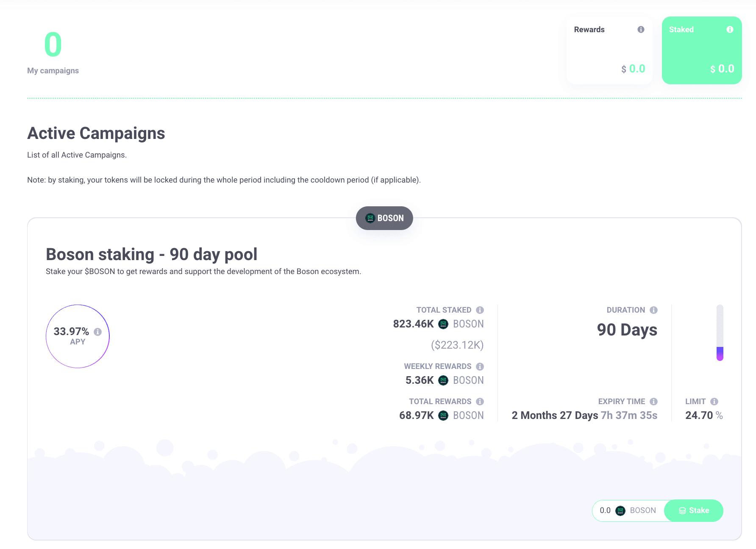Click Boson token icon in stake input
The width and height of the screenshot is (756, 549).
point(620,511)
